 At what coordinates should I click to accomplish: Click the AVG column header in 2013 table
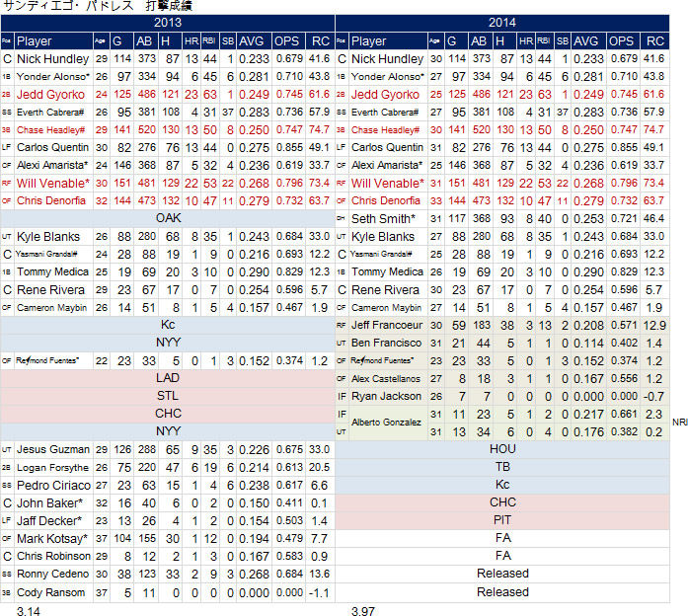coord(254,41)
